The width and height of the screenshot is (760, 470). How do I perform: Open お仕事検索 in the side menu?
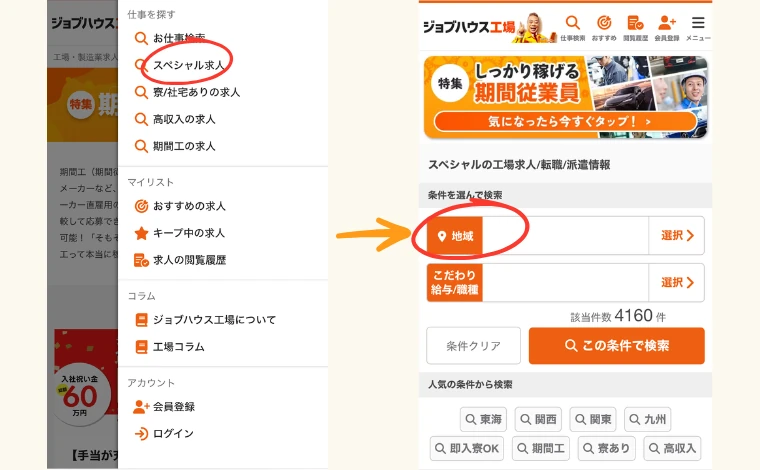179,38
